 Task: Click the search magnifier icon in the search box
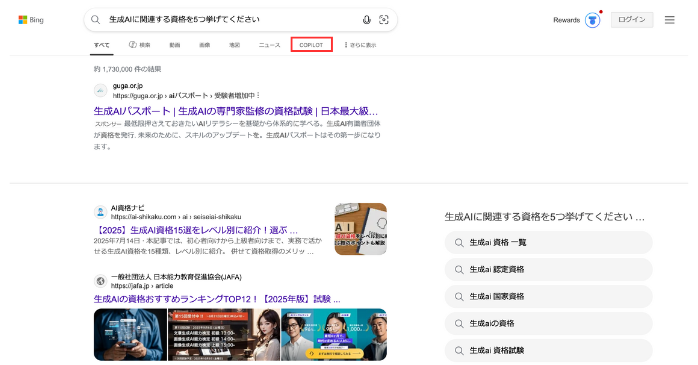95,20
